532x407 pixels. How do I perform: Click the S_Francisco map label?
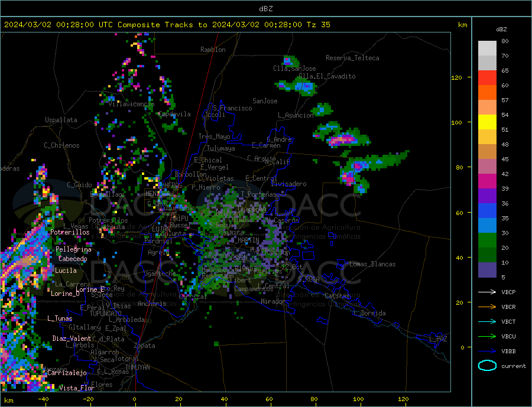coord(232,108)
